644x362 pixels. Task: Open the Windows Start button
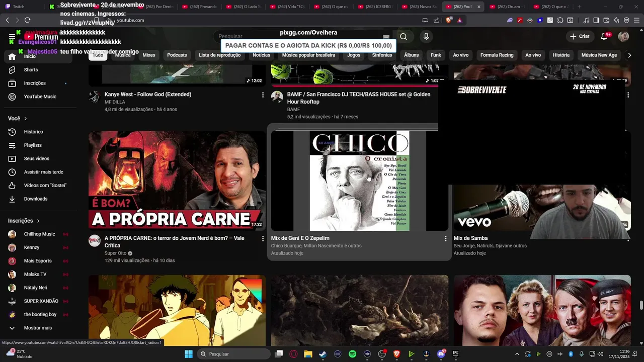pyautogui.click(x=189, y=354)
